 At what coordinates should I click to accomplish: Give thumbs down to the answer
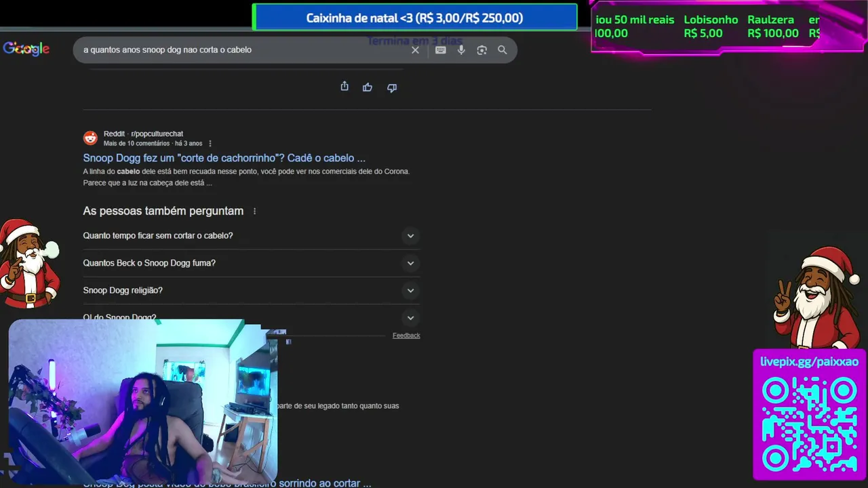point(392,87)
